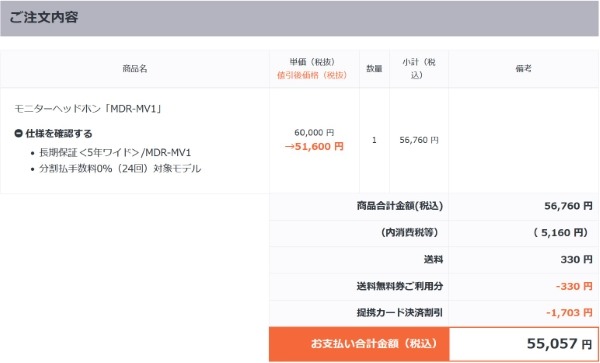The image size is (600, 363).
Task: Click the 商品合計金額(税込) row label
Action: (x=400, y=206)
